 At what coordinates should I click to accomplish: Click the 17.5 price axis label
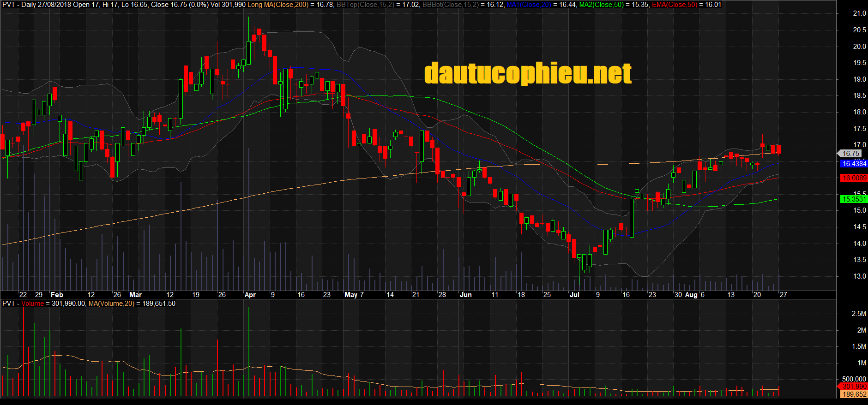pos(859,129)
